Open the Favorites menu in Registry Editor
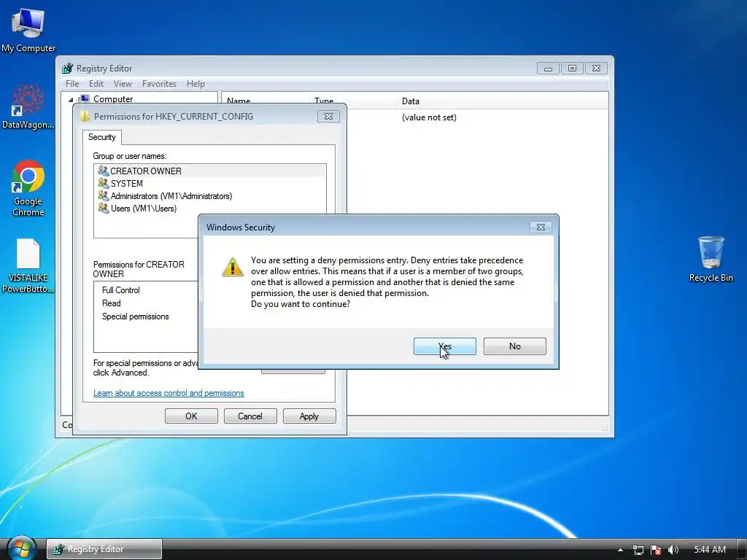Screen dimensions: 747x560 [159, 84]
